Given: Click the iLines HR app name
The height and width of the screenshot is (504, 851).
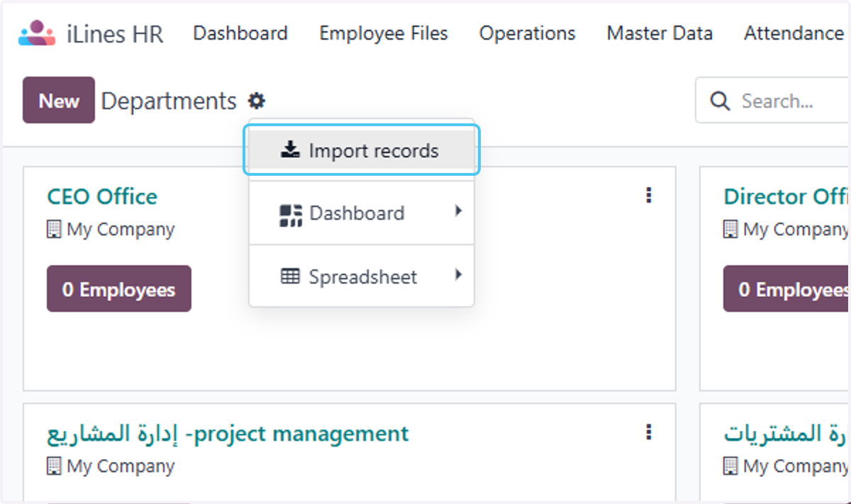Looking at the screenshot, I should (115, 34).
